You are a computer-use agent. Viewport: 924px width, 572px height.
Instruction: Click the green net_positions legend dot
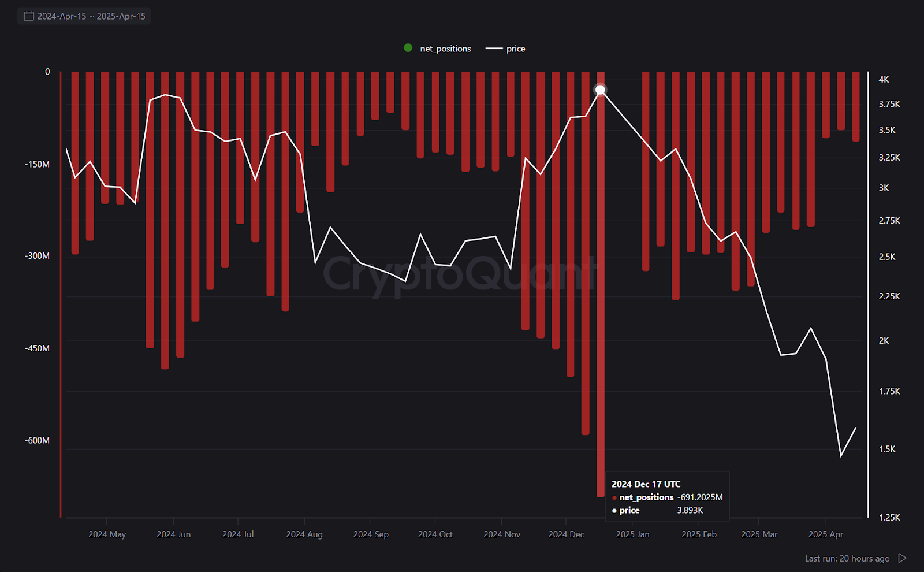pos(408,48)
